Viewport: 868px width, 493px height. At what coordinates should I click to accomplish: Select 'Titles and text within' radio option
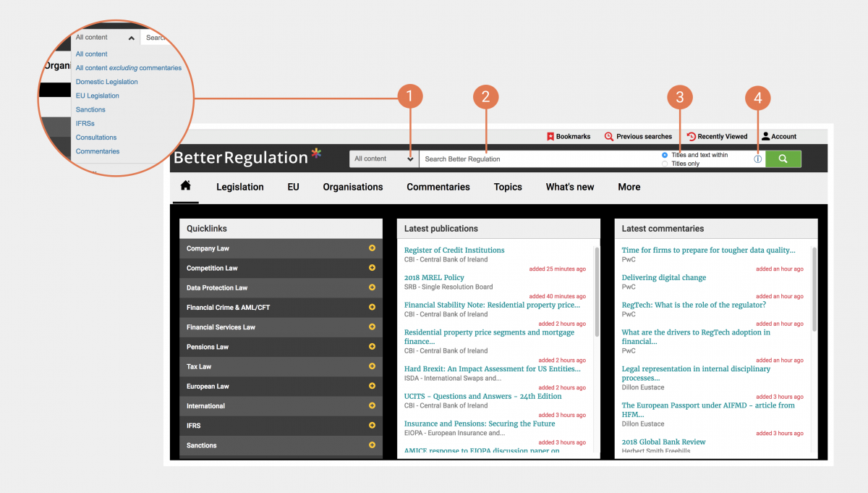pyautogui.click(x=665, y=155)
